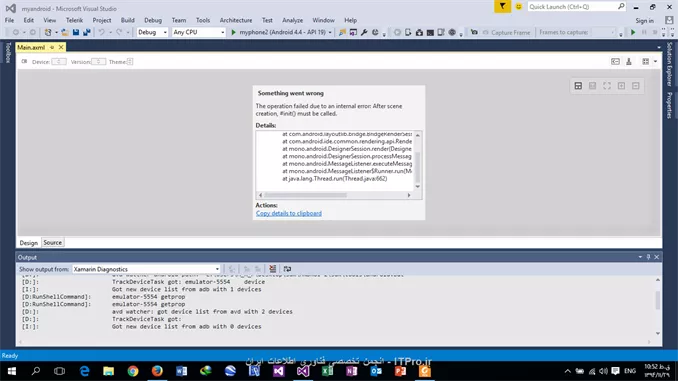The image size is (678, 381).
Task: Click Copy details to clipboard link
Action: coord(288,213)
